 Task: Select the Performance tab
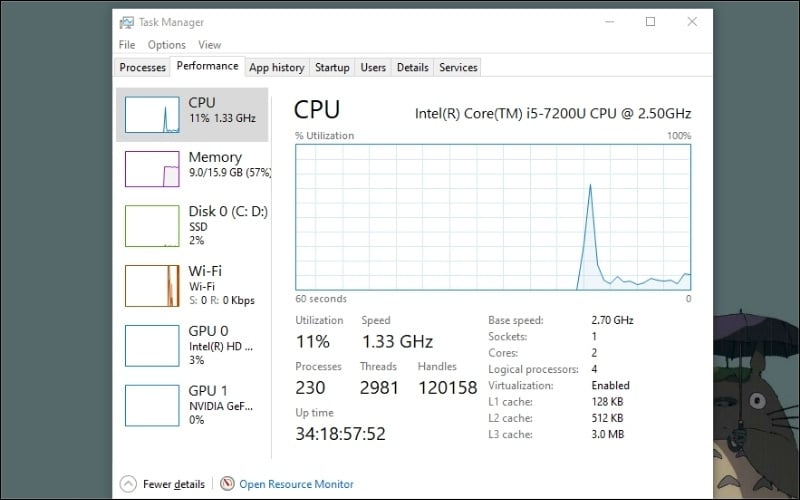[x=208, y=66]
